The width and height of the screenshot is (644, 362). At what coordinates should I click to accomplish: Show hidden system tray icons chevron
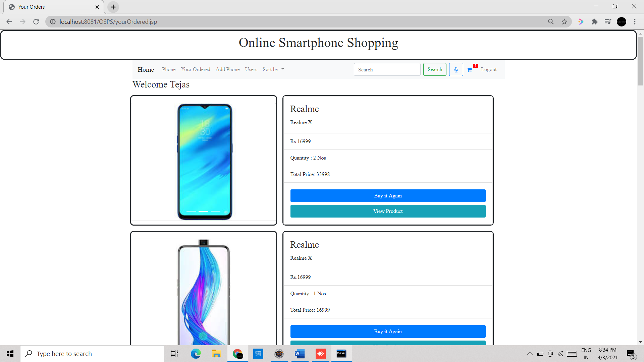(x=530, y=354)
